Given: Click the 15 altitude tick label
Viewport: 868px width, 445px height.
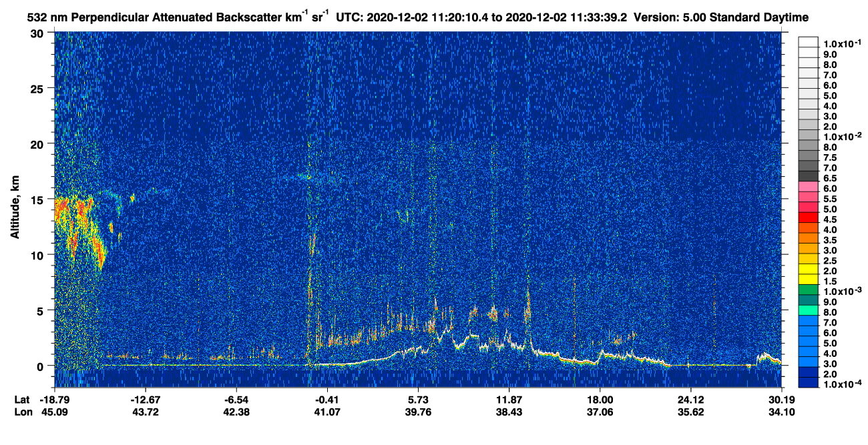Looking at the screenshot, I should coord(39,199).
